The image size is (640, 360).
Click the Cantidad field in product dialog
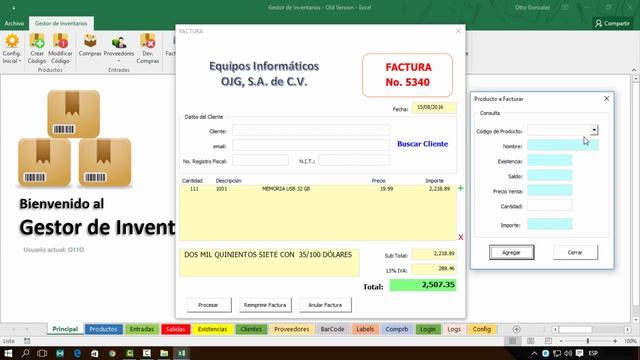click(549, 205)
